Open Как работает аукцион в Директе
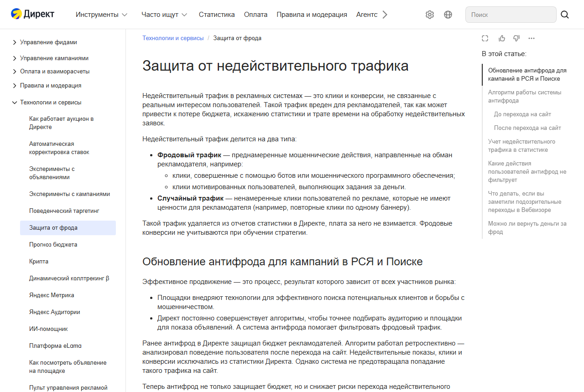This screenshot has width=584, height=392. 68,123
